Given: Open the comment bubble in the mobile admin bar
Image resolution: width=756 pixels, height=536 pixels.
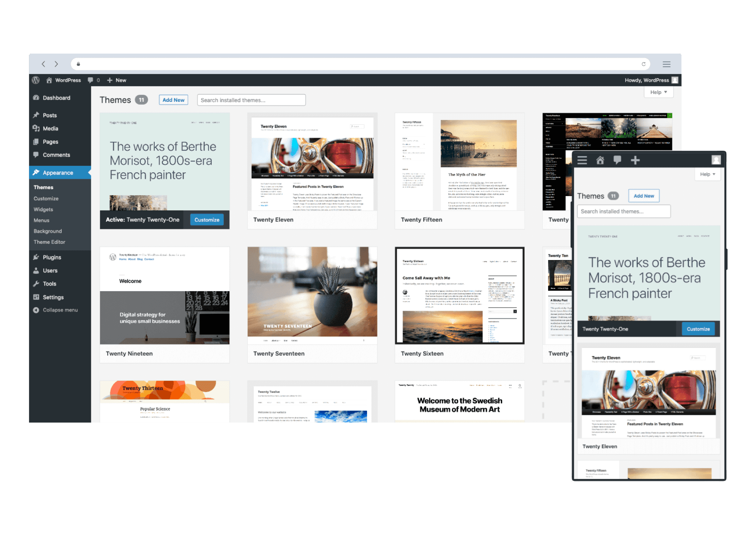Looking at the screenshot, I should [617, 160].
